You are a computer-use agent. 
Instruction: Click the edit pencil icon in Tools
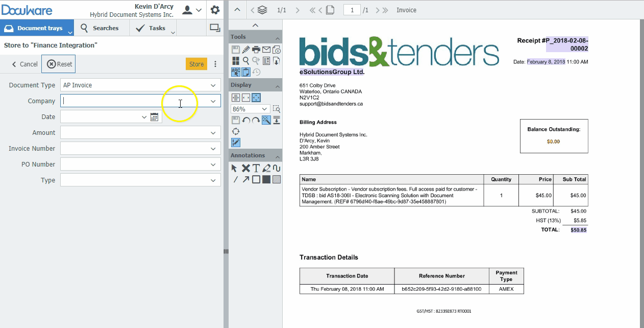tap(246, 50)
